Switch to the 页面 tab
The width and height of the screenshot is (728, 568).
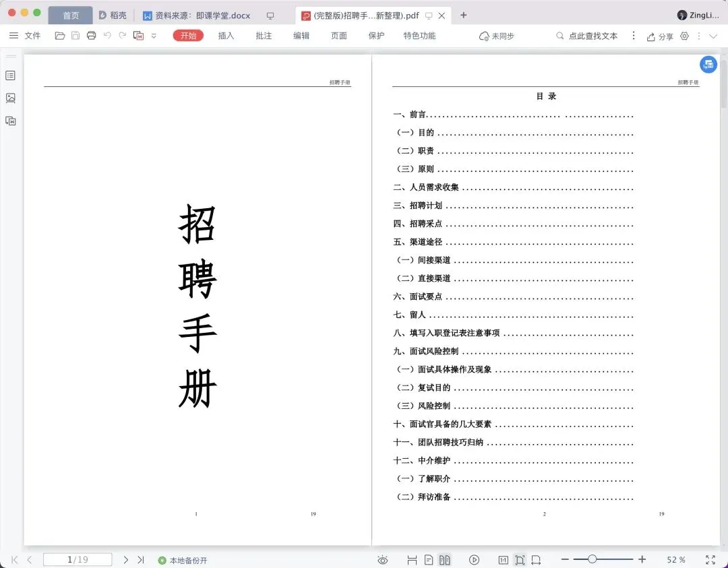(339, 36)
